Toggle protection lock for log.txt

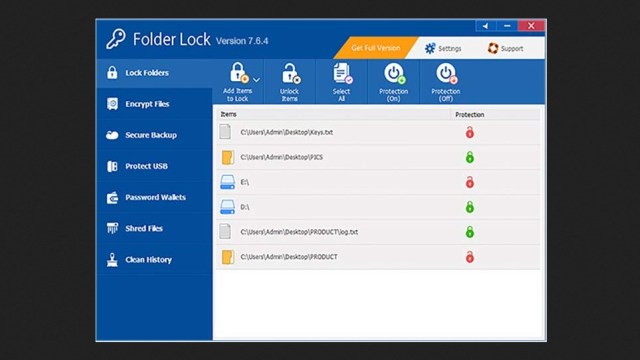470,232
